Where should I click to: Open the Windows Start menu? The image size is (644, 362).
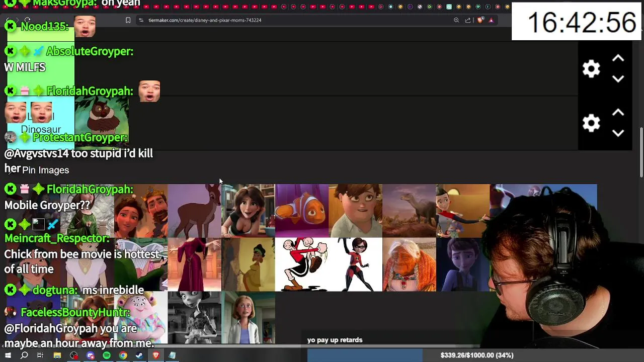(x=8, y=355)
